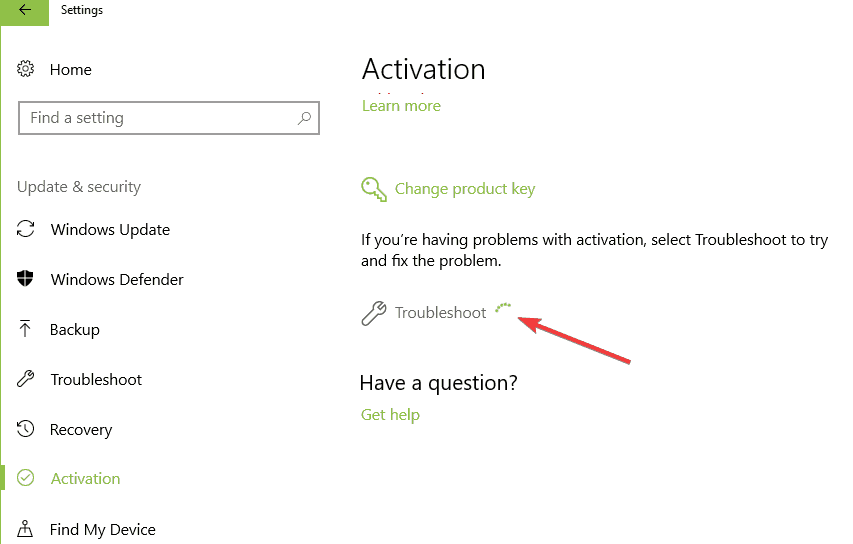Click the Find a setting search box
The width and height of the screenshot is (853, 544).
169,118
